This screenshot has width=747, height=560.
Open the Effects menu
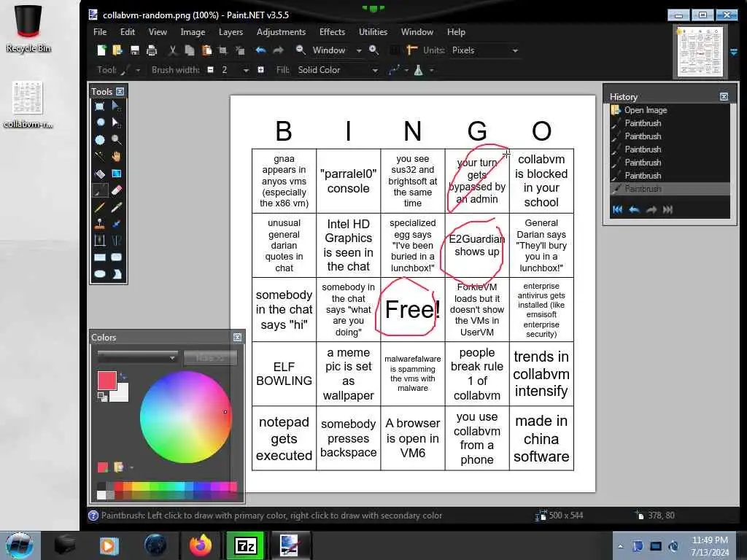tap(332, 32)
